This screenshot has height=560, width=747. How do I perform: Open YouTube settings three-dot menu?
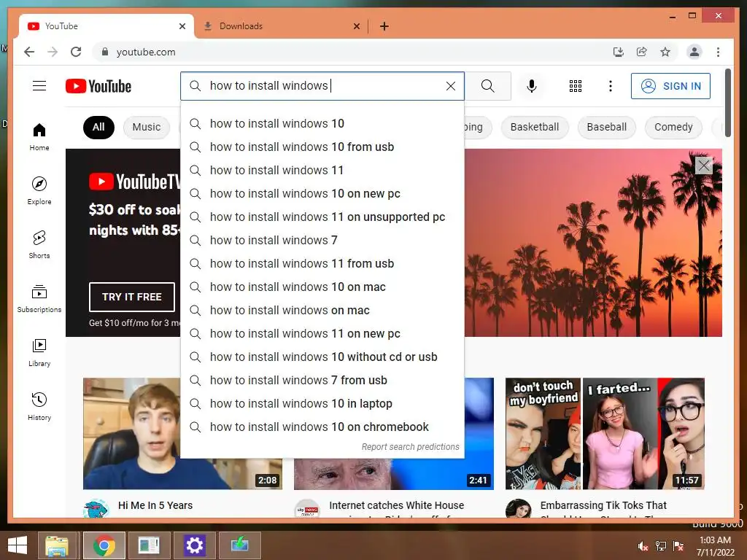coord(611,86)
